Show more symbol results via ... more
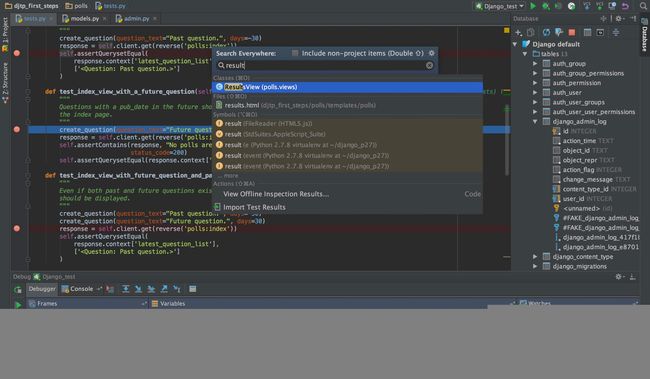This screenshot has height=379, width=650. [228, 176]
